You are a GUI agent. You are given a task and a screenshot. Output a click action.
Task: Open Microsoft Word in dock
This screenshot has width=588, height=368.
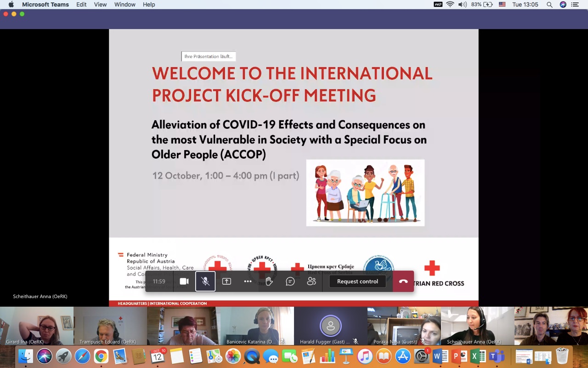click(x=440, y=356)
